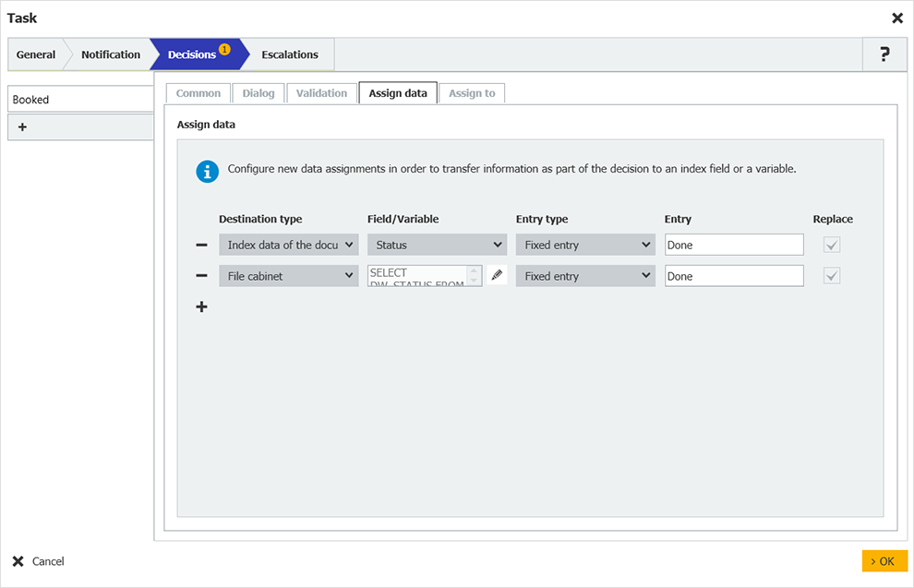Switch to the Escalations tab
The width and height of the screenshot is (914, 588).
(289, 54)
